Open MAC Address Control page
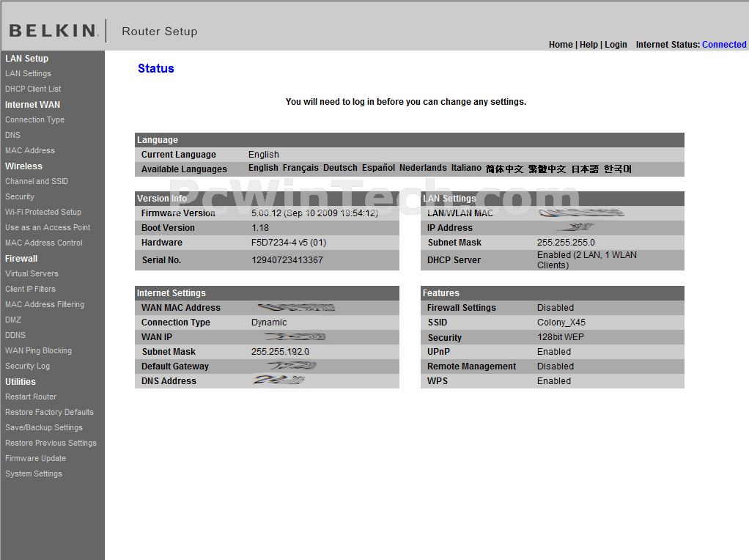Viewport: 749px width, 560px height. 44,243
